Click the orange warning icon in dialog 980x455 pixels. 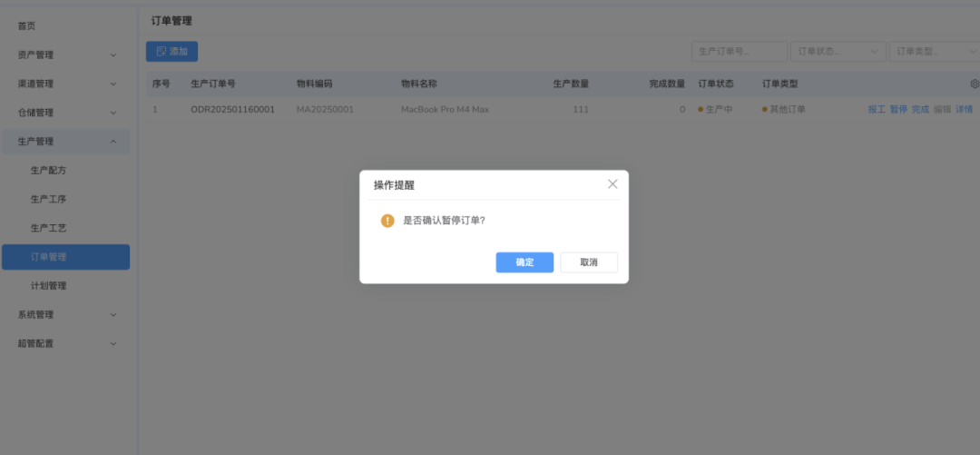coord(387,221)
